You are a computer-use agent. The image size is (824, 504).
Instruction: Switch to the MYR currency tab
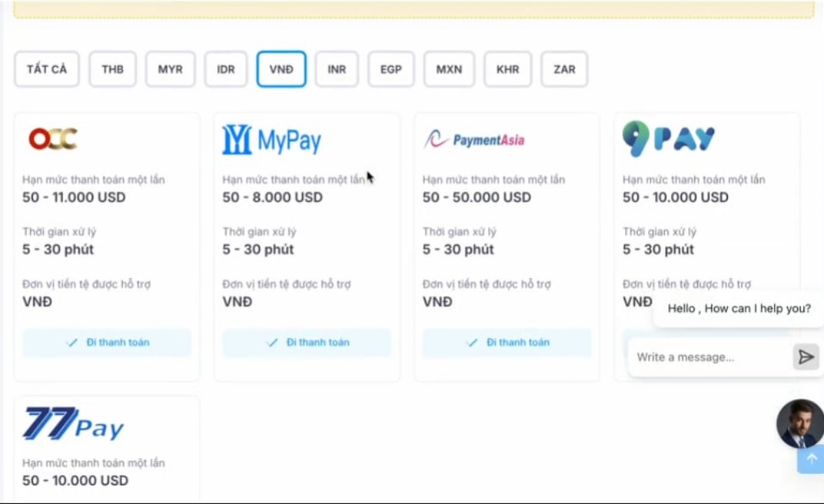[x=170, y=69]
